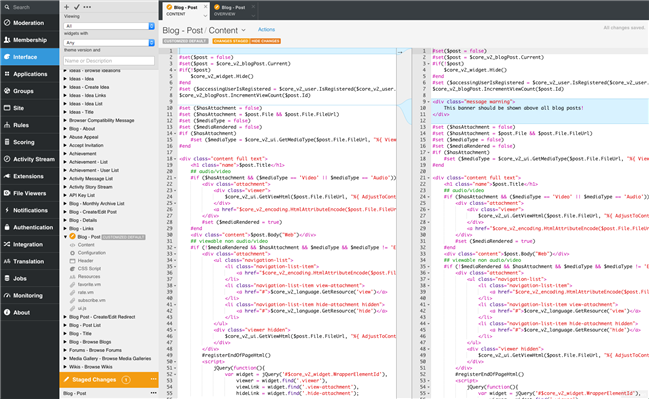Screen dimensions: 649x399
Task: Select Browser Compatibility Message widget
Action: (x=101, y=120)
